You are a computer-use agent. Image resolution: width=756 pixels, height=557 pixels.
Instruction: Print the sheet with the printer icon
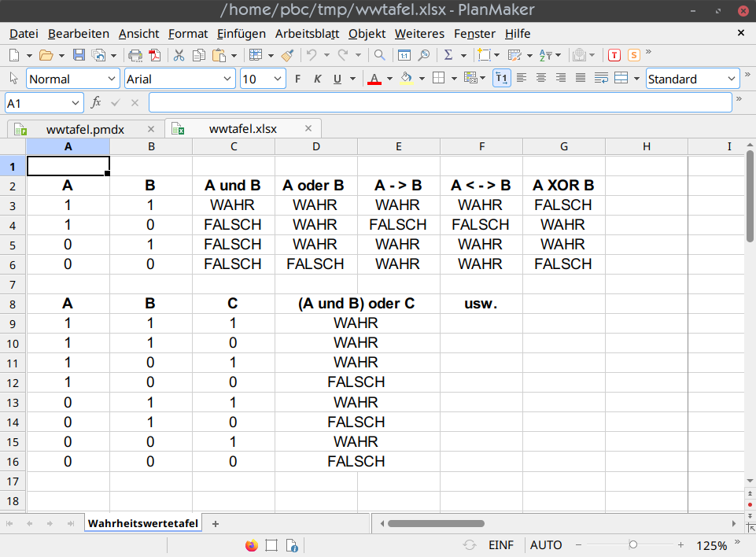click(x=135, y=55)
